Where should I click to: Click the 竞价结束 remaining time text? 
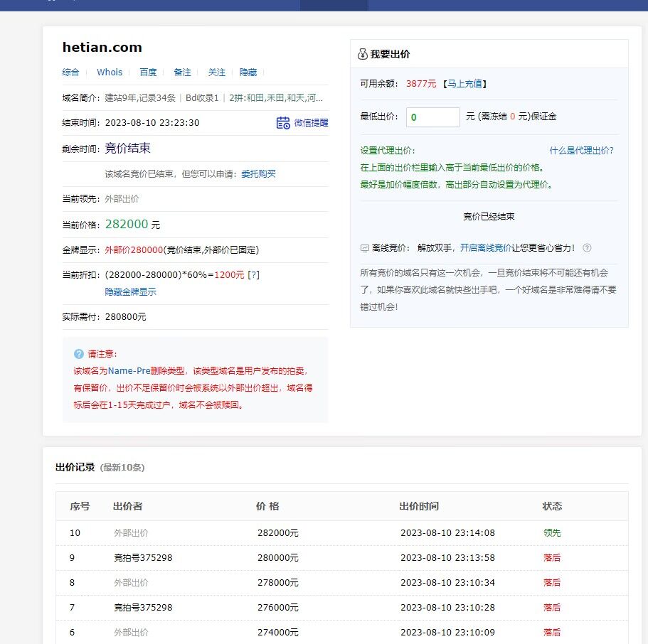click(128, 148)
